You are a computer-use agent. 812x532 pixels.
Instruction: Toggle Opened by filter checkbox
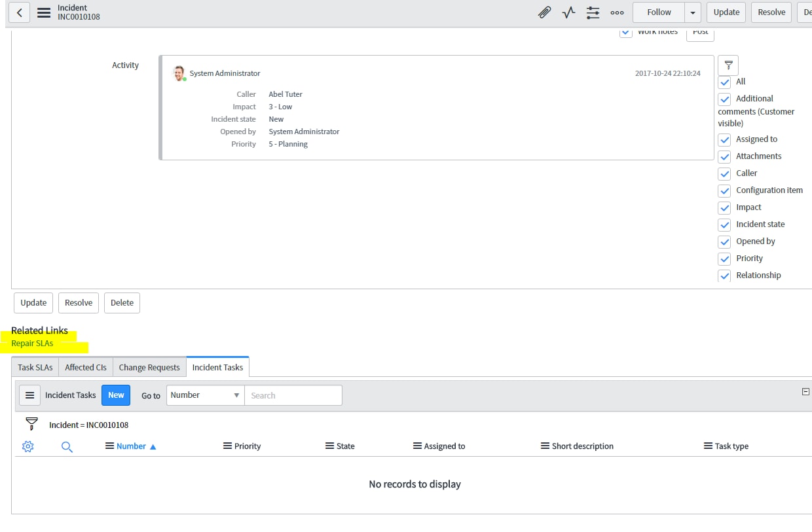point(724,242)
